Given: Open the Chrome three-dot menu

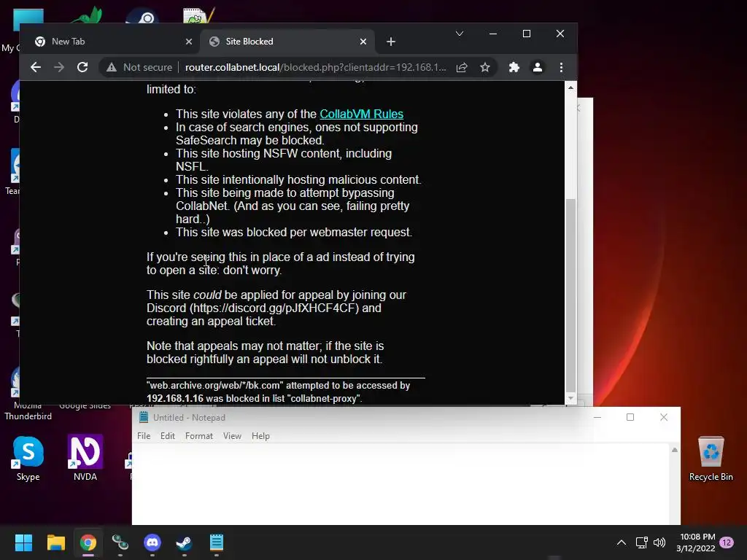Looking at the screenshot, I should tap(561, 67).
